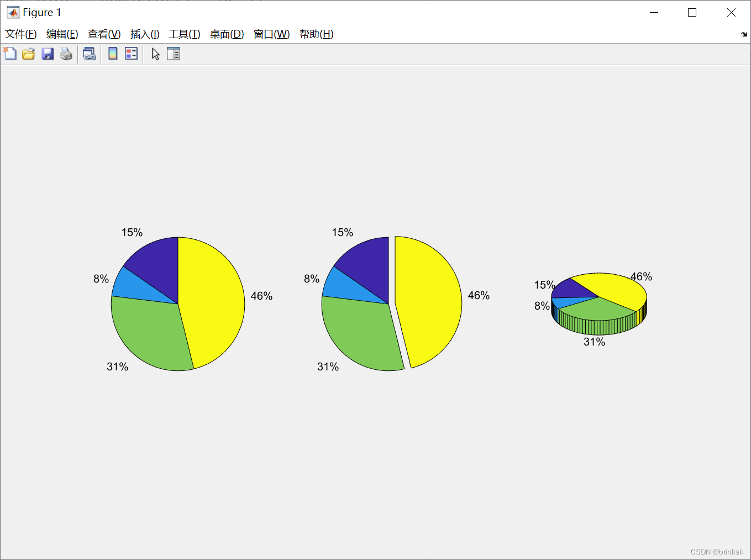751x560 pixels.
Task: Click the 46% label of first pie
Action: (x=261, y=296)
